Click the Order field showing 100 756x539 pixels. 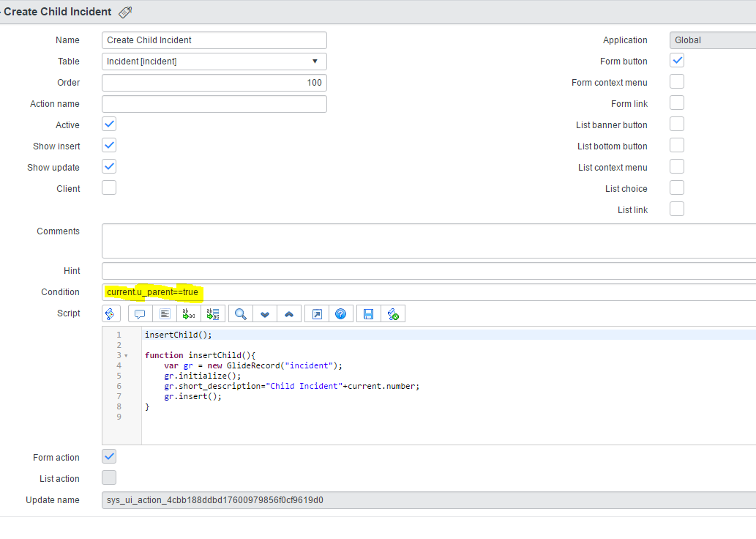[214, 83]
